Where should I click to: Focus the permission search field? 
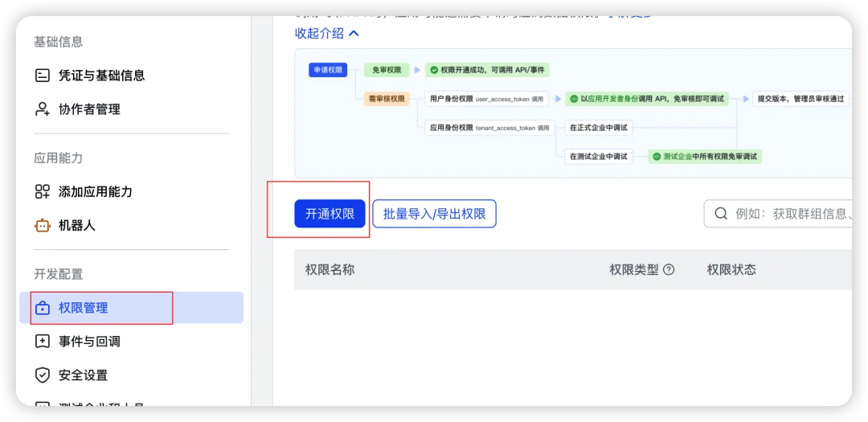pyautogui.click(x=778, y=214)
